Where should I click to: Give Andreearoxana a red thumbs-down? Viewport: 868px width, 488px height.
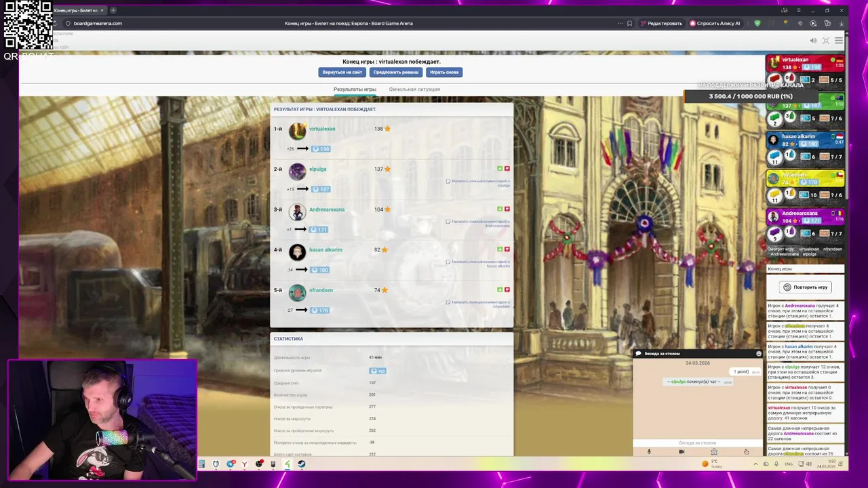pos(507,209)
